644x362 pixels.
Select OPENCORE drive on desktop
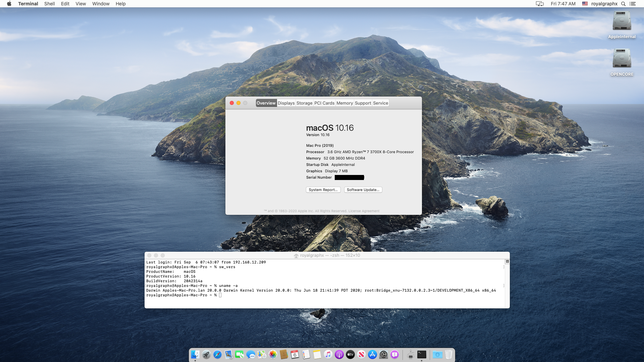point(622,62)
